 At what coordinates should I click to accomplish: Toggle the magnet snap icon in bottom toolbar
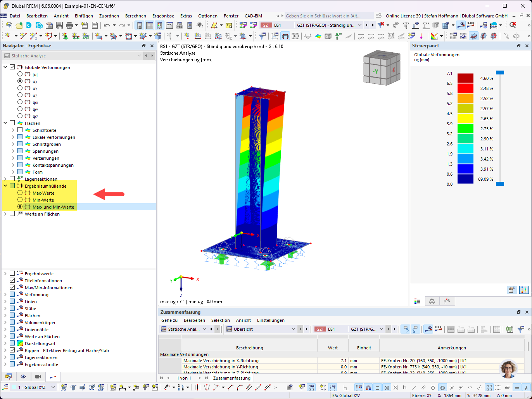368,387
